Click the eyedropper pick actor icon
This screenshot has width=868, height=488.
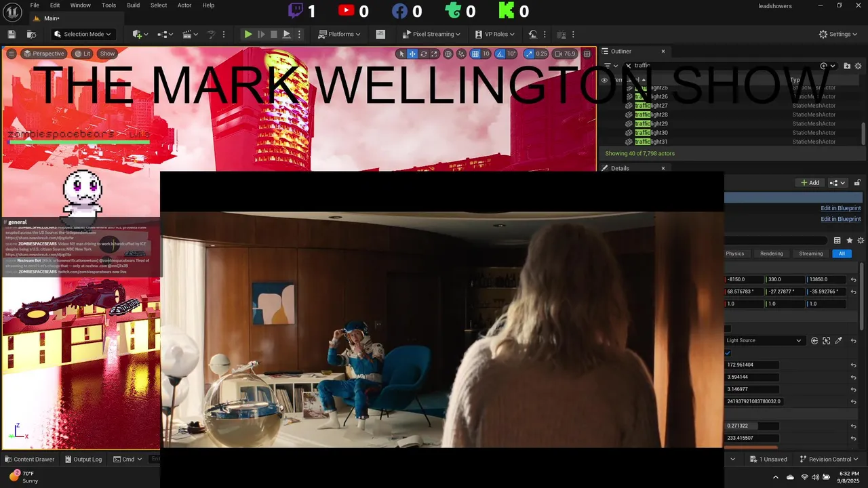[x=838, y=340]
